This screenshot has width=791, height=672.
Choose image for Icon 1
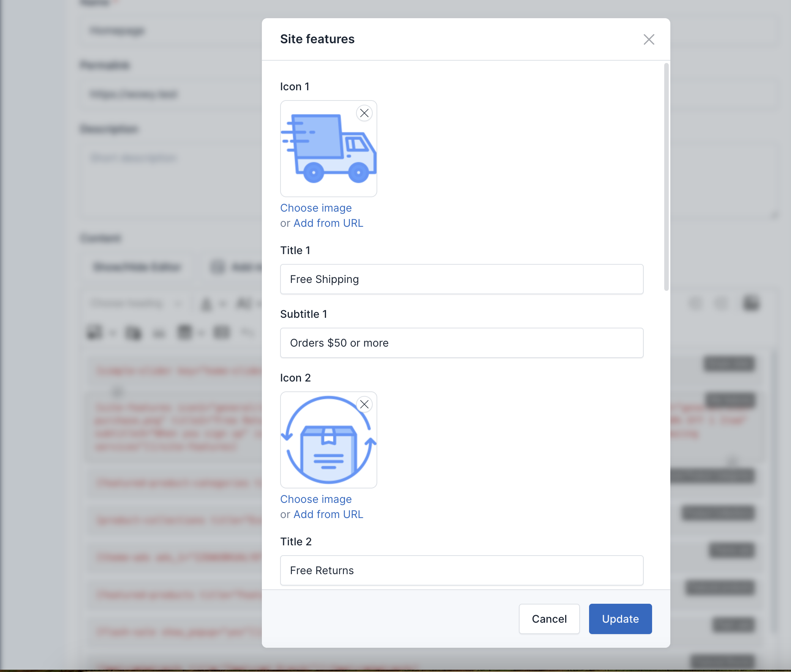tap(316, 208)
